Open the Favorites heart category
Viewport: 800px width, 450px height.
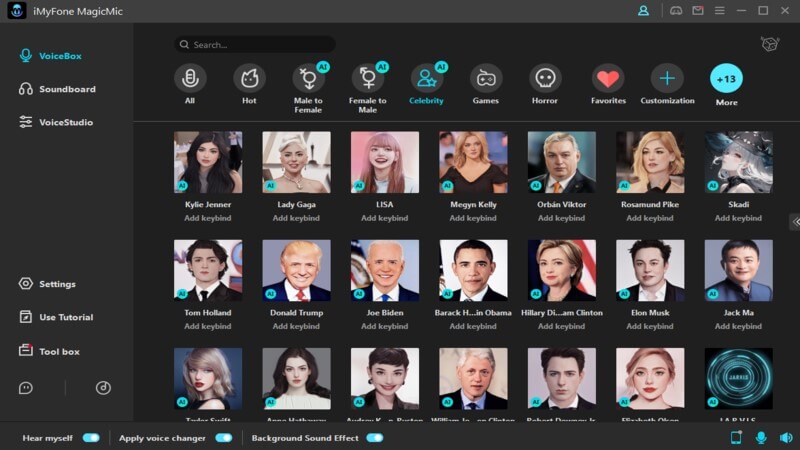pyautogui.click(x=608, y=78)
